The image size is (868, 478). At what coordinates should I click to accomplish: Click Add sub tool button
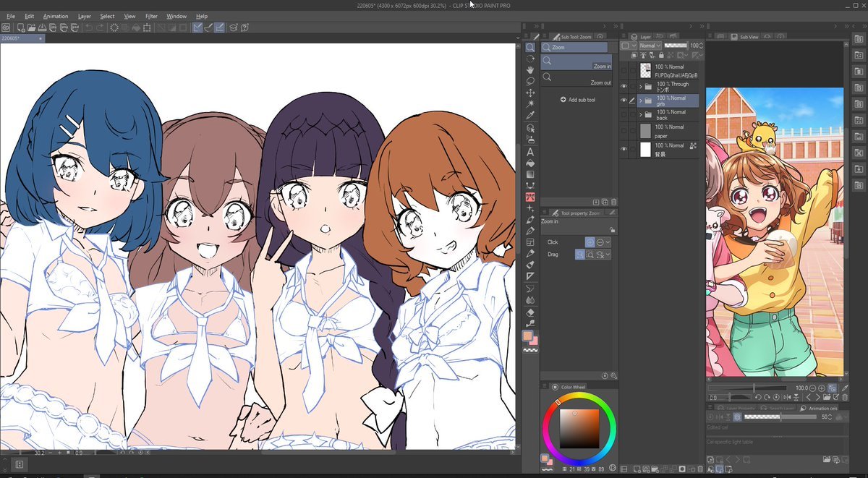578,100
